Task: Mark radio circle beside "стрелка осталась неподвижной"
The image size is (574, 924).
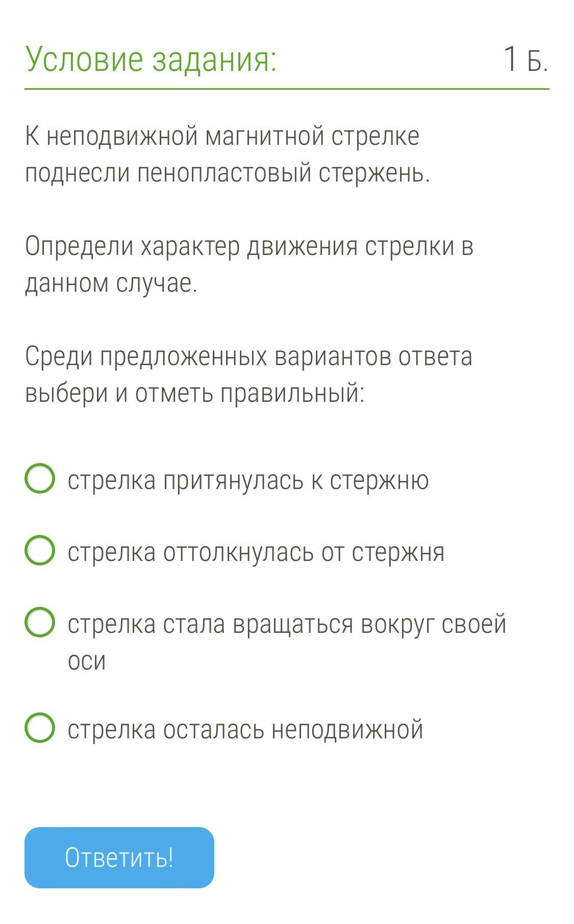Action: [40, 728]
